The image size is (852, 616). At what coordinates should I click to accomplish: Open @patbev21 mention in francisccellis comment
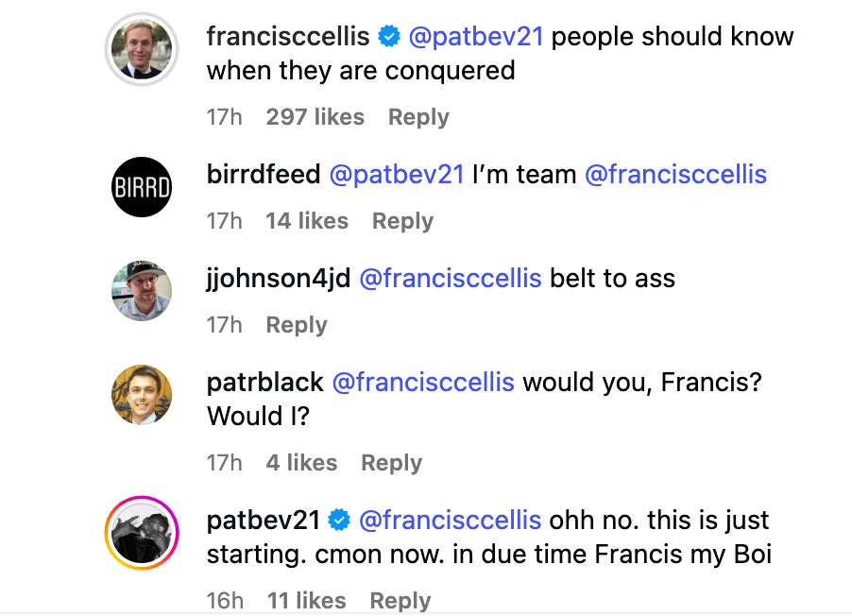pyautogui.click(x=475, y=37)
